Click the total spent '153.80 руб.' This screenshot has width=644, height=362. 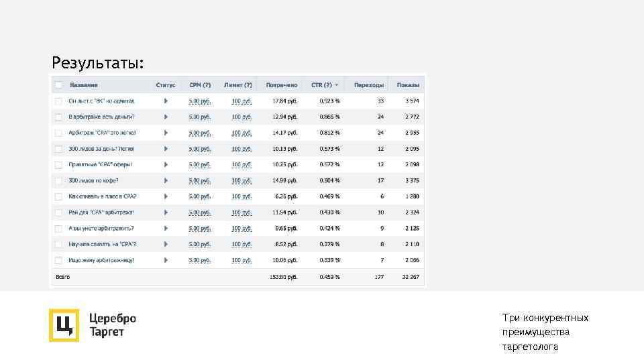tap(283, 277)
